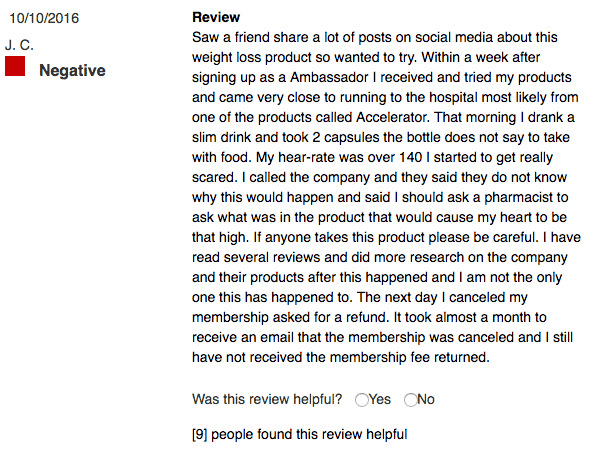
Task: Click the No label text
Action: (x=426, y=399)
